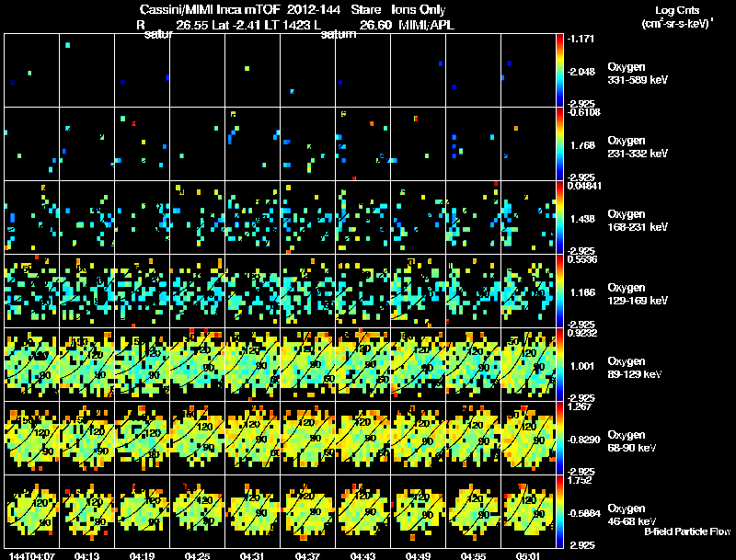
Task: Select the 04:43 panel in Oxygen 129-169 keV row
Action: [x=362, y=291]
